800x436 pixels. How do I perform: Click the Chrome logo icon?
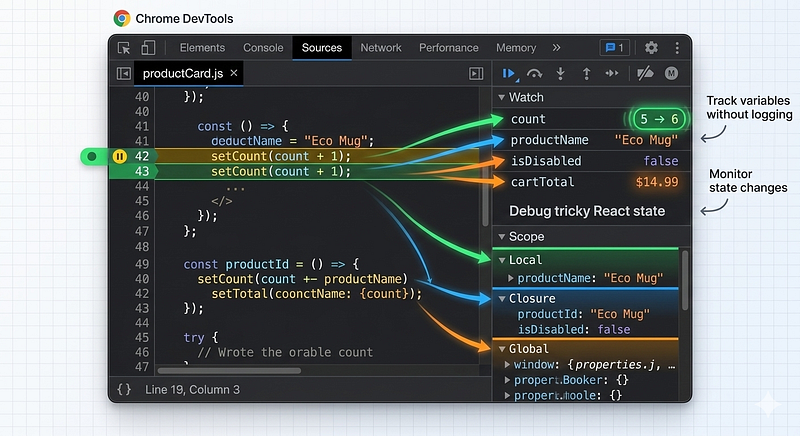[121, 18]
